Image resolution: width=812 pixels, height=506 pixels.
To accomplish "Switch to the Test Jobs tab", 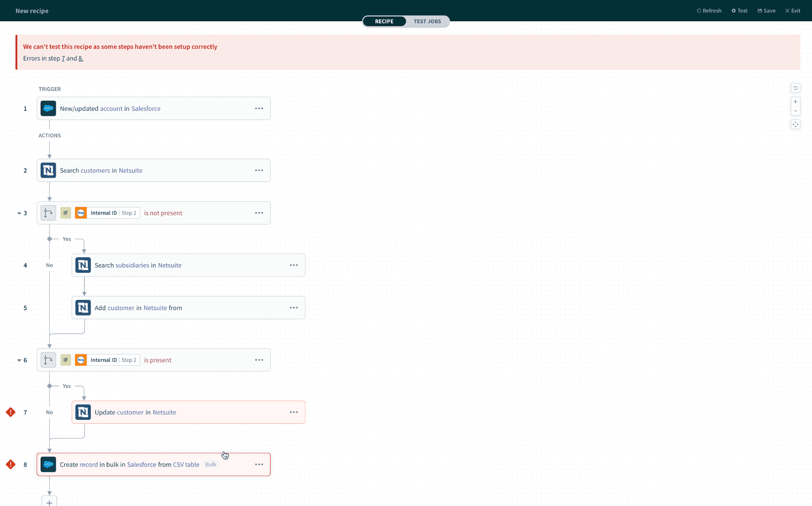I will pos(427,21).
